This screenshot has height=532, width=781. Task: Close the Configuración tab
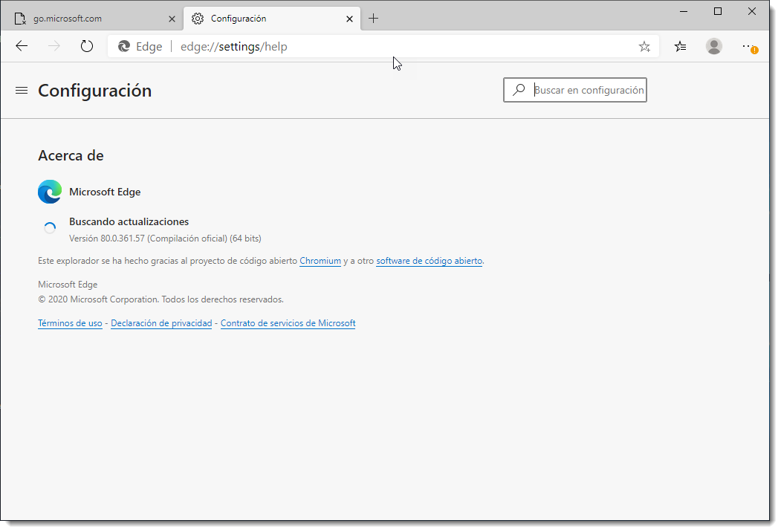click(x=350, y=19)
